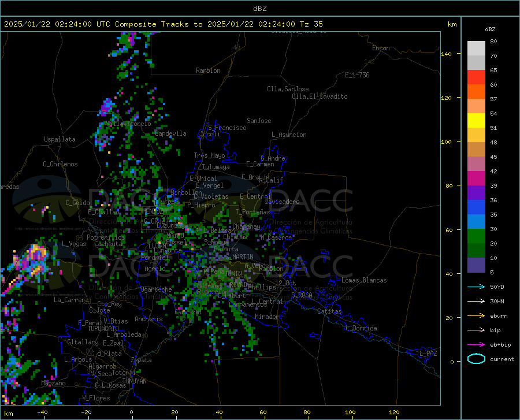Click the 'Mirador' map label

266,317
